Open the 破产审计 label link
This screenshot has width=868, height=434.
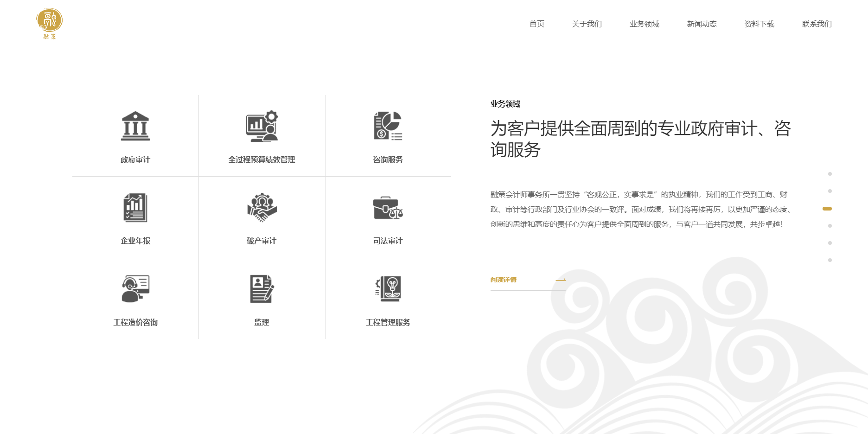262,241
